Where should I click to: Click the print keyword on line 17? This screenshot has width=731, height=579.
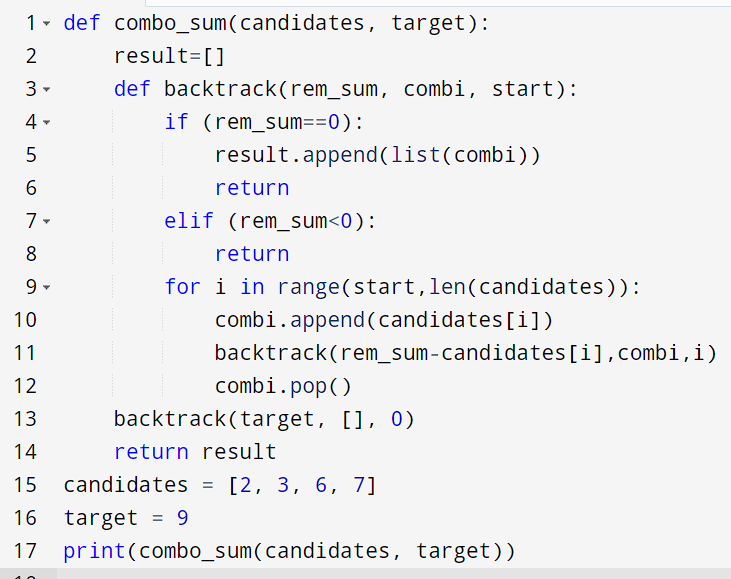(x=94, y=551)
